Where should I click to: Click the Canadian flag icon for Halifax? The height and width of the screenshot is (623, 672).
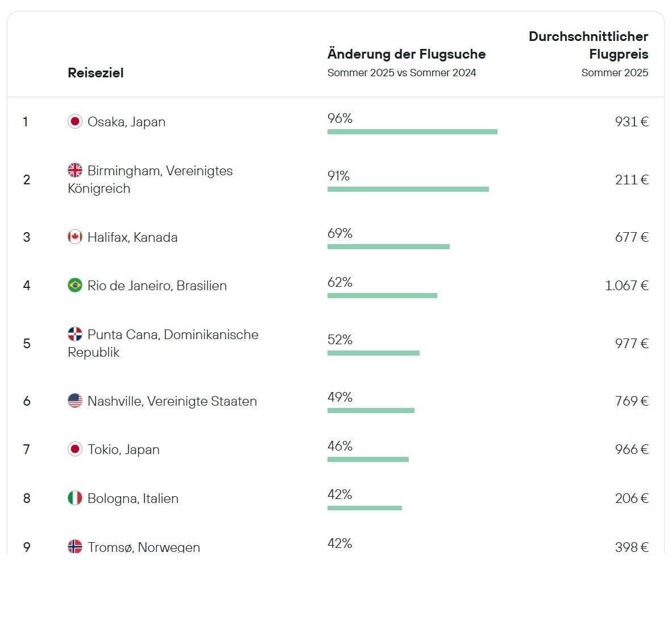[75, 237]
